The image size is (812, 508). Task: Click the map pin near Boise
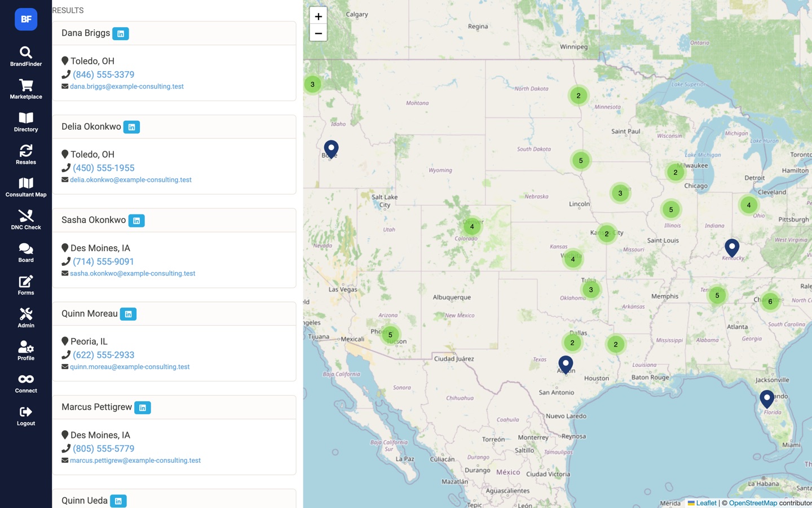click(331, 150)
